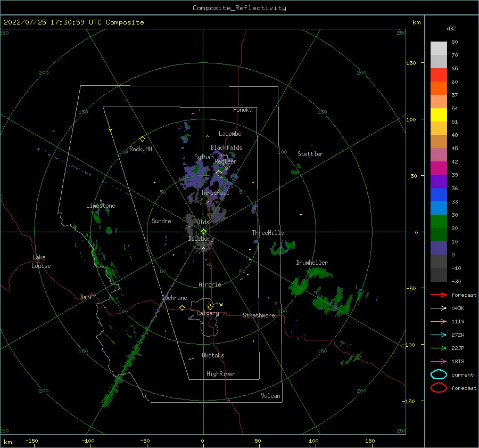Viewport: 479px width, 448px height.
Task: Click the Composite_Reflectivity title text
Action: point(240,8)
